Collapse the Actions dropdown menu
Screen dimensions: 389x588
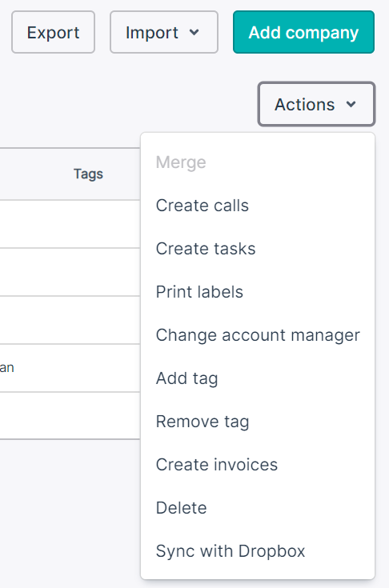click(316, 104)
